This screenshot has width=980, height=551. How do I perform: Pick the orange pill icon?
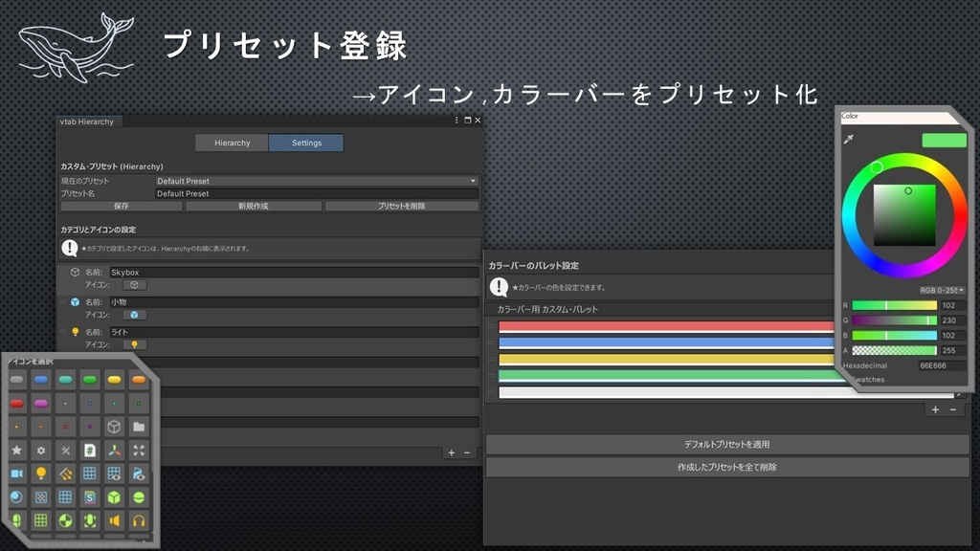point(139,379)
